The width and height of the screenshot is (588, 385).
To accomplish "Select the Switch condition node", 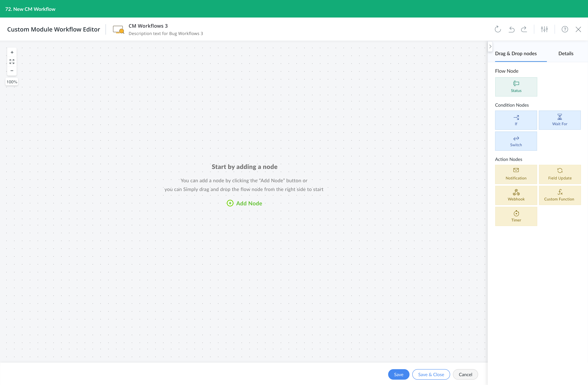I will coord(516,141).
